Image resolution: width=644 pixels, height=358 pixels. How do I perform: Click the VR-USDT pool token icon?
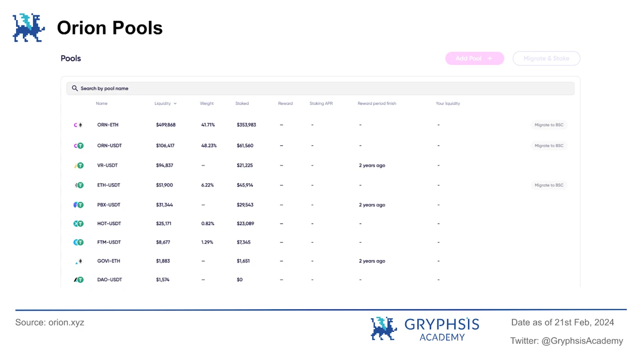click(x=79, y=165)
